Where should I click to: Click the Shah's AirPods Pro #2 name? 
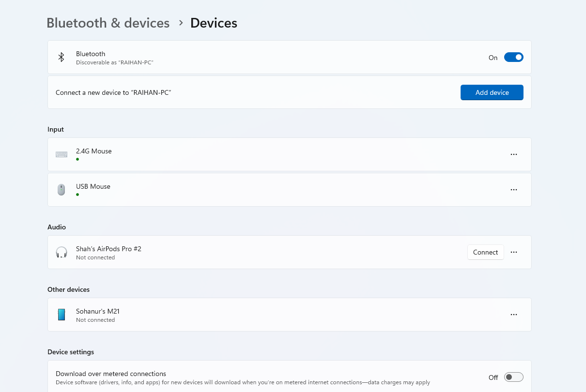[x=108, y=249]
